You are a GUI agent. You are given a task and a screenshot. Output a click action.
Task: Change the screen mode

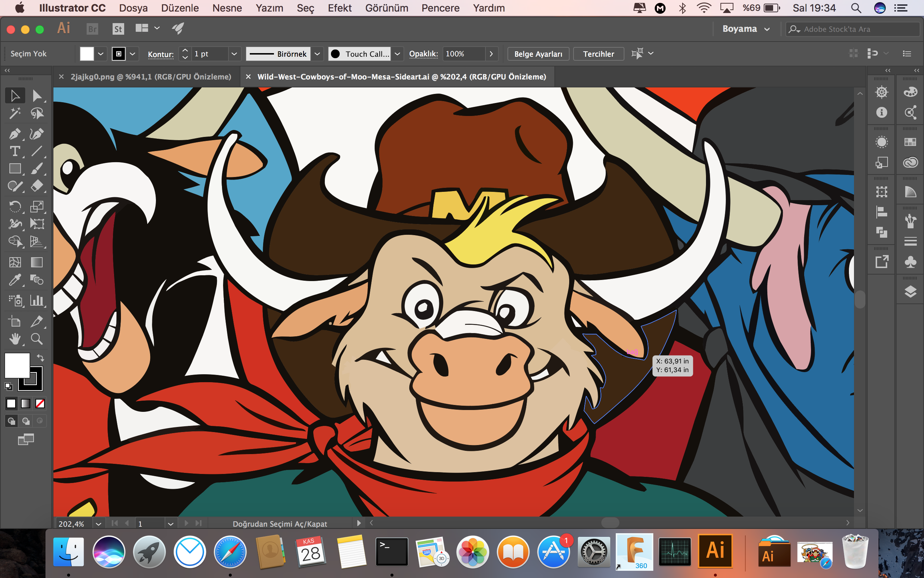click(x=26, y=440)
